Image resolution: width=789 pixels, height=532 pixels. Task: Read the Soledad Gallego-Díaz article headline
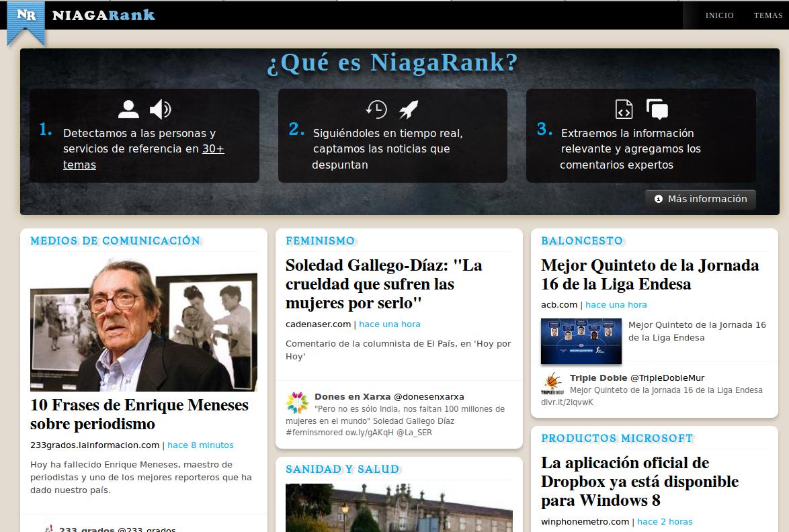coord(384,283)
